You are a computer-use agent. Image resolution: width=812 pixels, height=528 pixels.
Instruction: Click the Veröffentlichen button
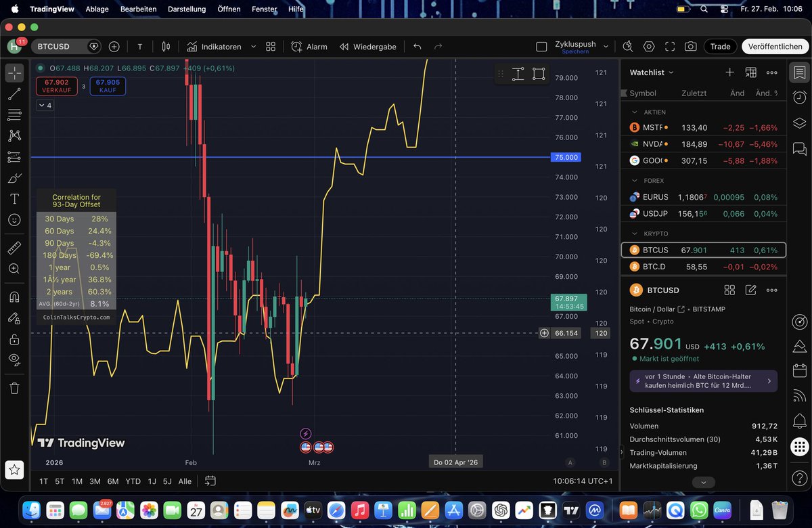(775, 47)
